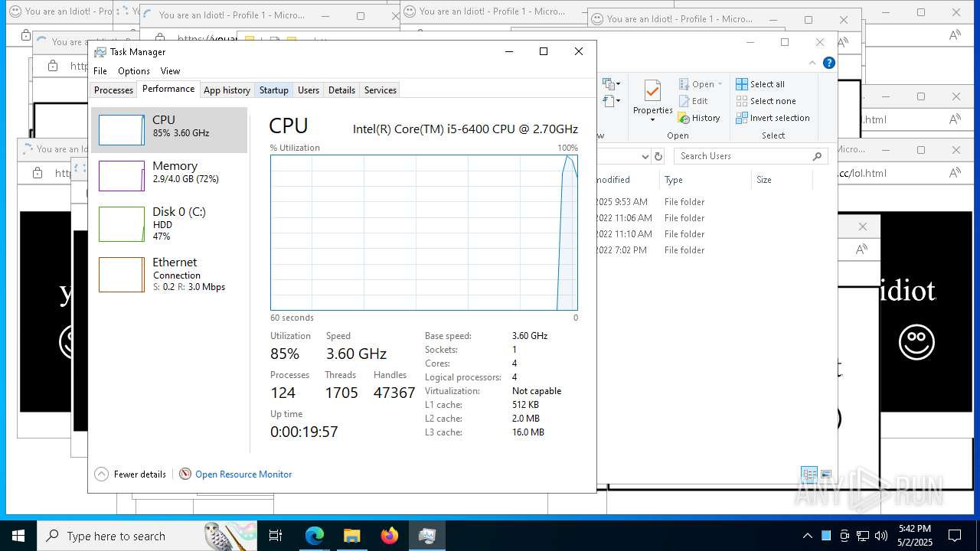Click the volume speaker tray icon
This screenshot has height=551, width=980.
pyautogui.click(x=881, y=536)
